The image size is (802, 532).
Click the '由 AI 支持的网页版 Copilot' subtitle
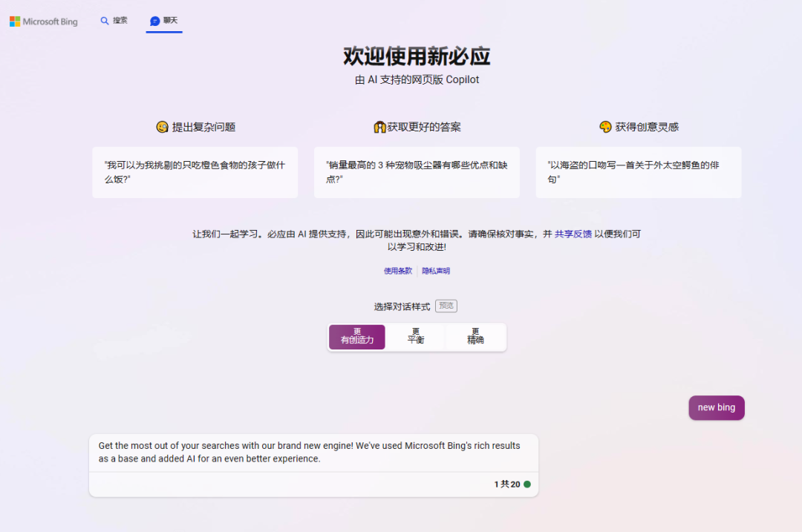[x=417, y=79]
